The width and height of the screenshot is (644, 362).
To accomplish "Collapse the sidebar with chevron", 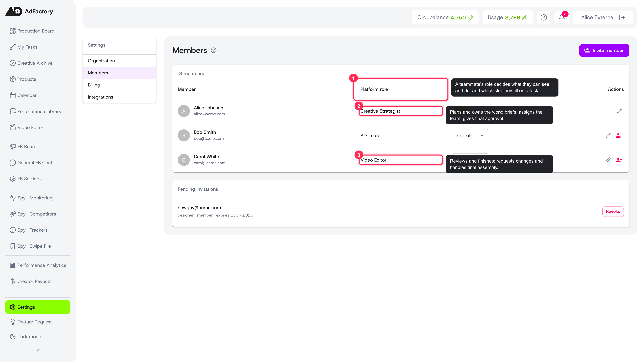I will coord(38,350).
